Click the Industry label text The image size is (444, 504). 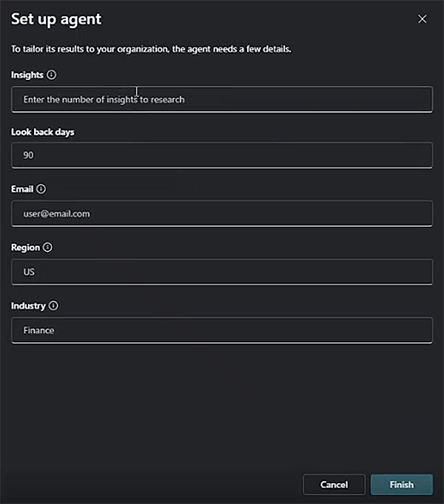(28, 306)
